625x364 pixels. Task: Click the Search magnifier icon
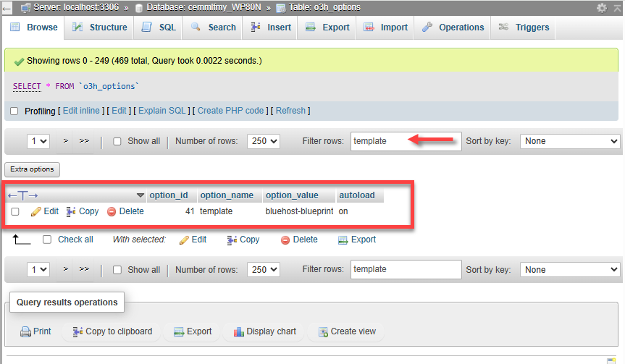(196, 27)
